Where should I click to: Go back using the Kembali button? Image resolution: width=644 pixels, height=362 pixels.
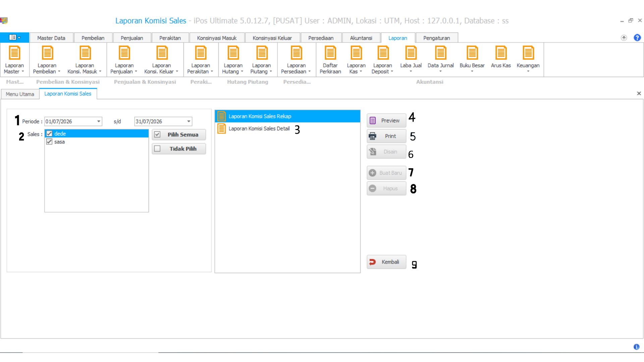pos(386,262)
